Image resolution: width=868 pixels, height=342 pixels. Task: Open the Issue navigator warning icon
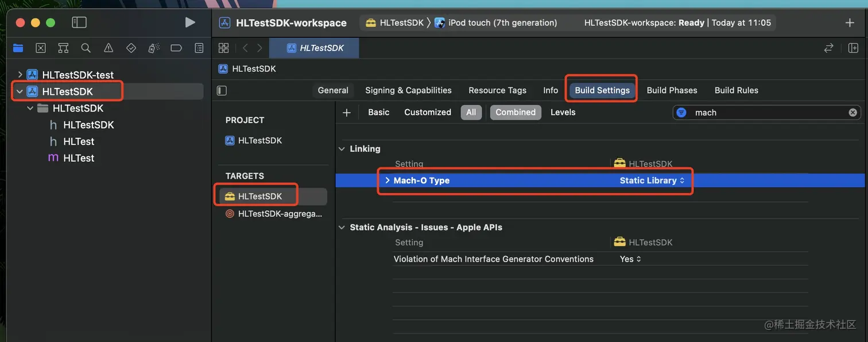coord(108,48)
